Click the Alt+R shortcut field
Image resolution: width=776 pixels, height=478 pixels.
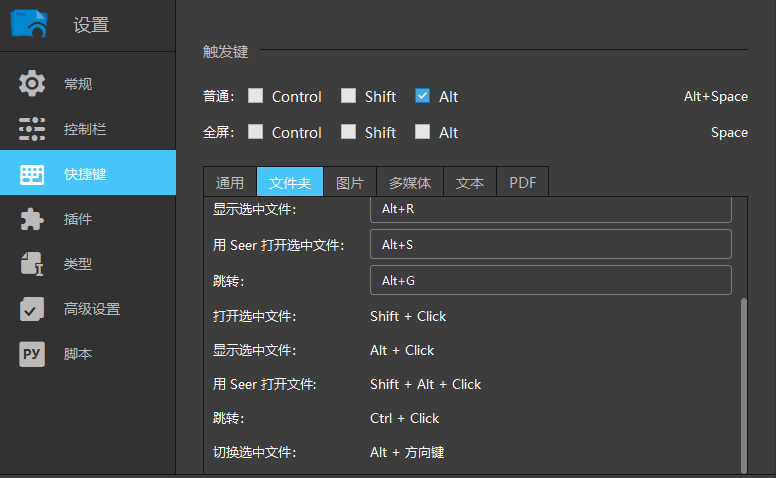click(551, 210)
